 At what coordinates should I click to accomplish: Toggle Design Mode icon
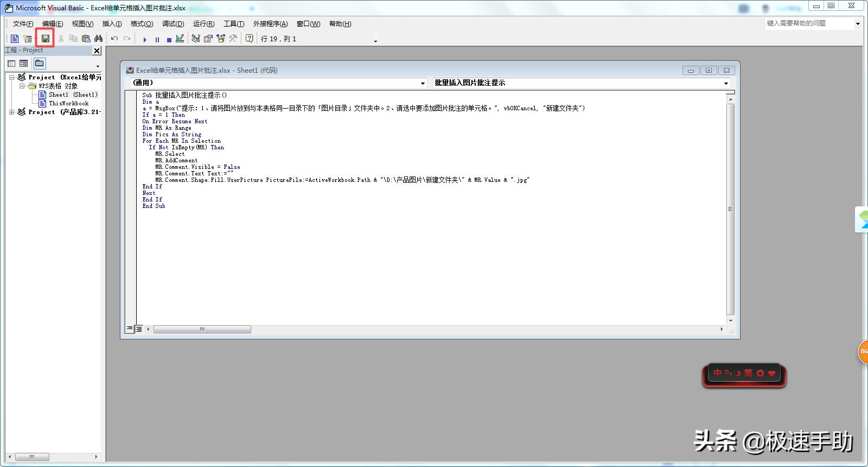[180, 39]
